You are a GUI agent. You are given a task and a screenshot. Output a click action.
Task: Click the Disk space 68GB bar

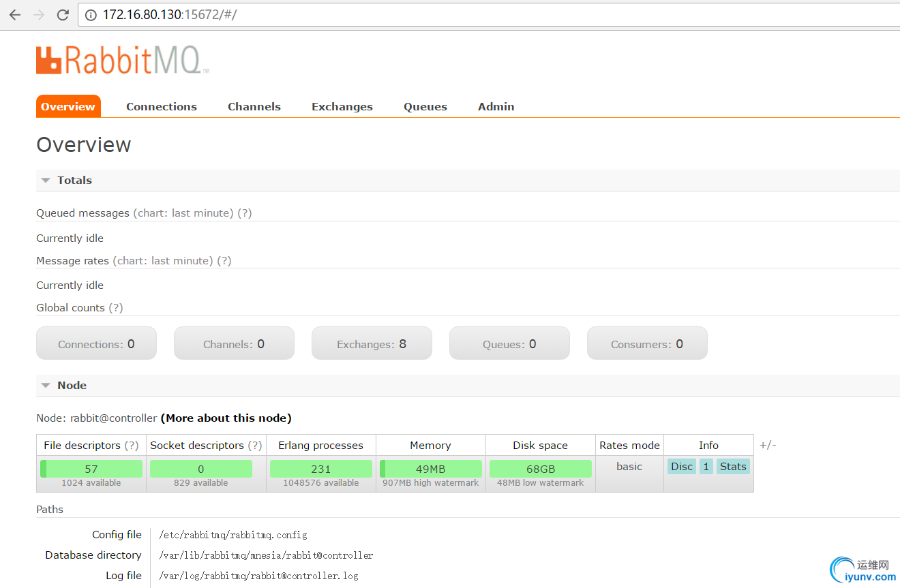click(541, 469)
